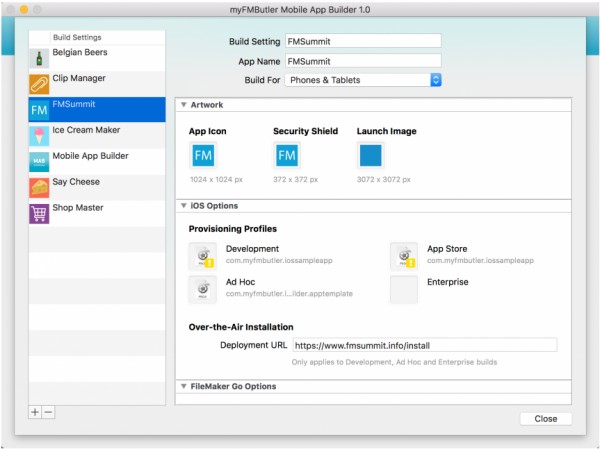
Task: Click the Security Shield artwork thumbnail
Action: click(x=287, y=155)
